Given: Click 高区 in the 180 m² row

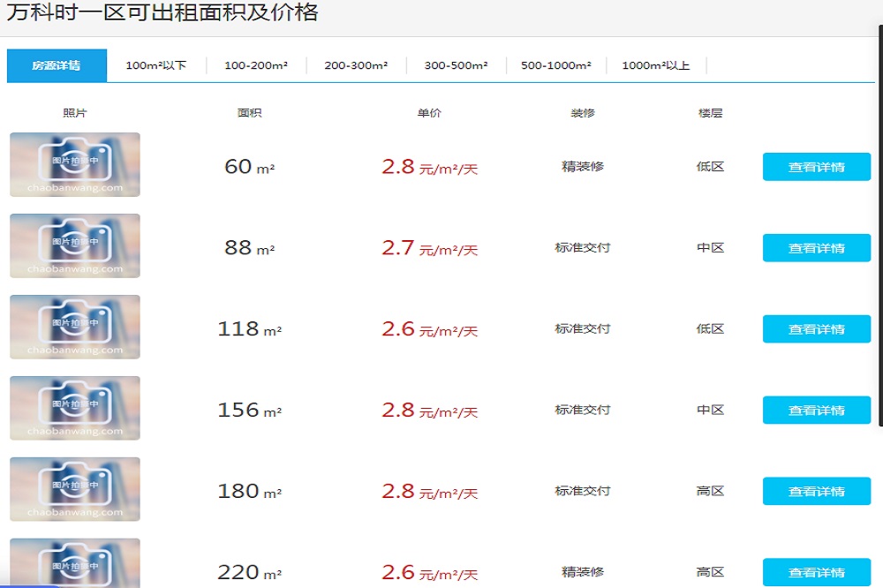Looking at the screenshot, I should pos(710,491).
